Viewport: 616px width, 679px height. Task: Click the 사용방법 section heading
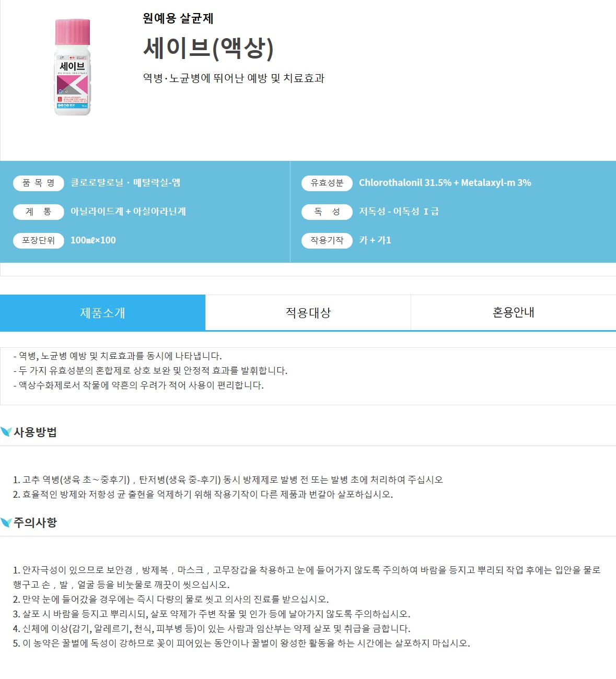pyautogui.click(x=35, y=432)
